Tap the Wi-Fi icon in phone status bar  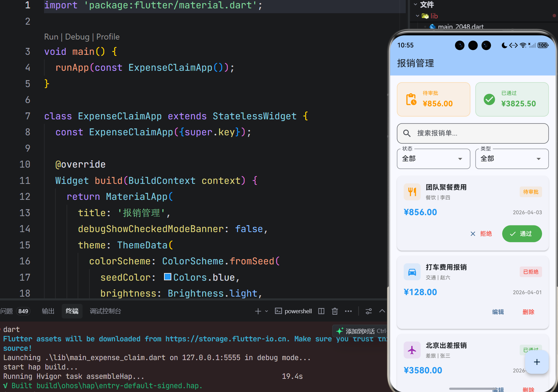tap(523, 45)
